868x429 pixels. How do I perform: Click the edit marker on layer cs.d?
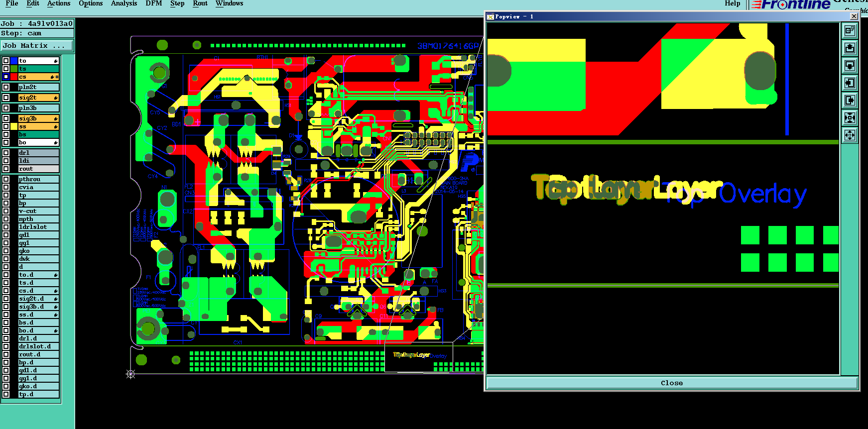tap(56, 291)
